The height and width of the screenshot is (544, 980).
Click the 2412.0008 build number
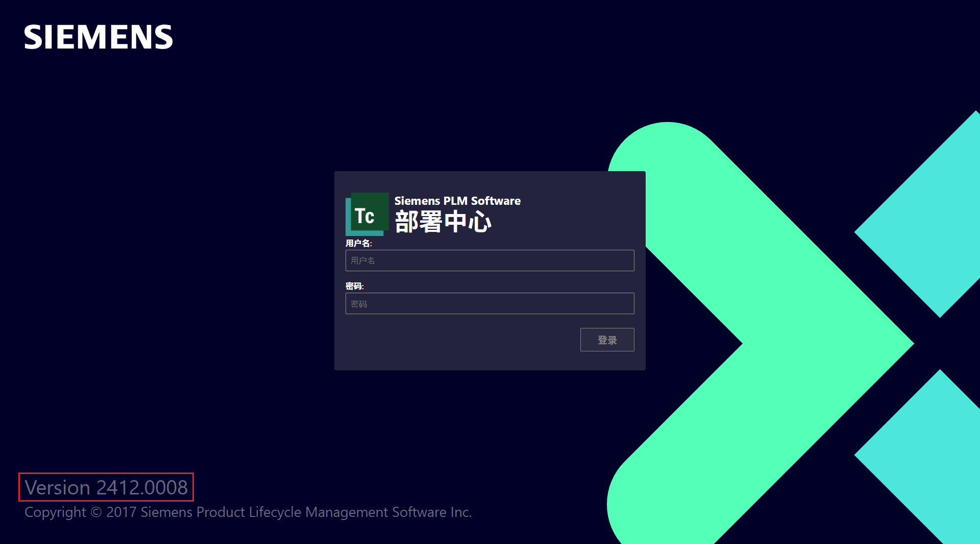pos(142,487)
